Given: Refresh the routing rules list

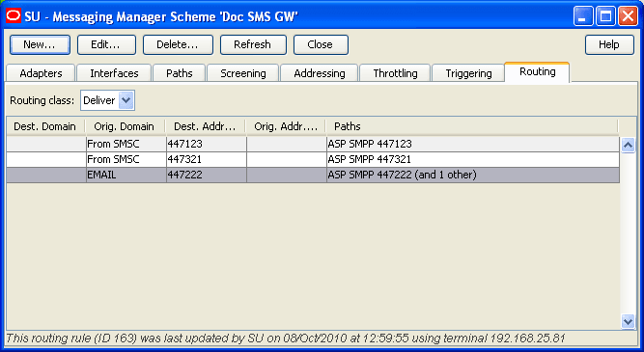Looking at the screenshot, I should (253, 44).
